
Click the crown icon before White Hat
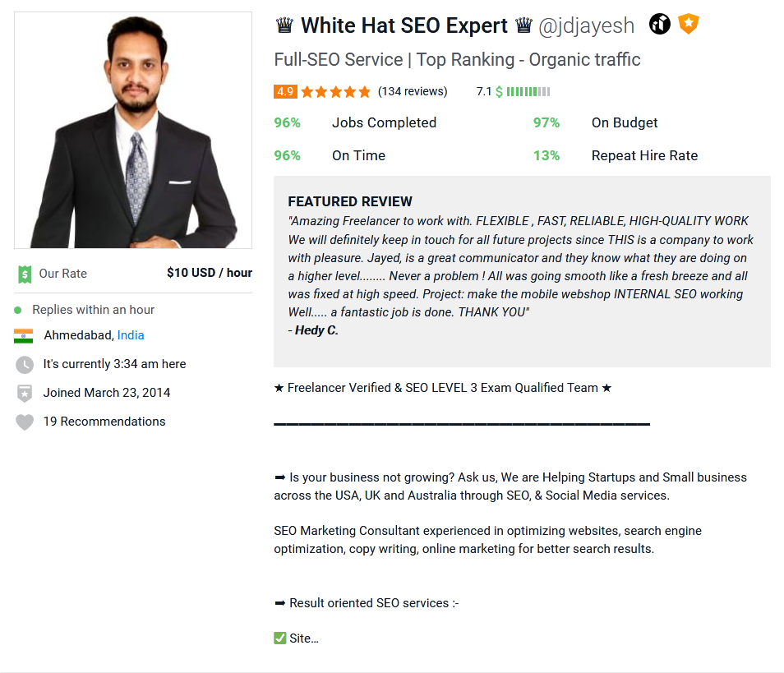click(x=284, y=25)
